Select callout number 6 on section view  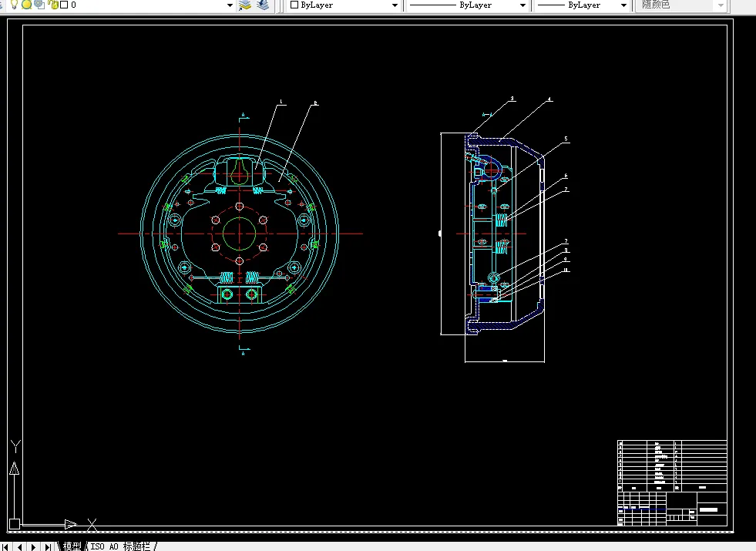566,176
